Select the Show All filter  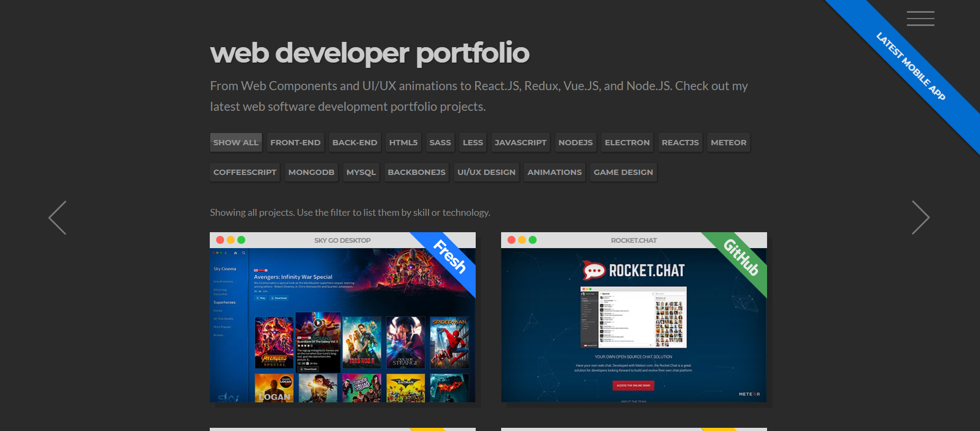pos(236,143)
